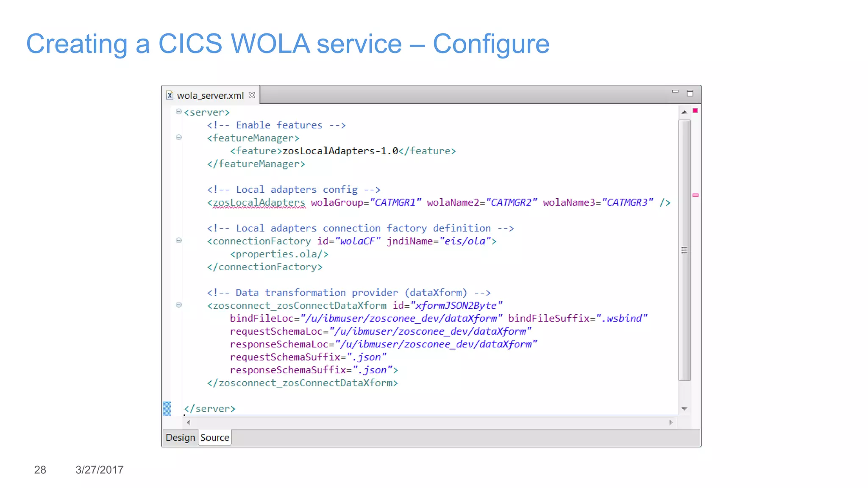
Task: Select the wola_server.xml tab
Action: click(x=211, y=95)
